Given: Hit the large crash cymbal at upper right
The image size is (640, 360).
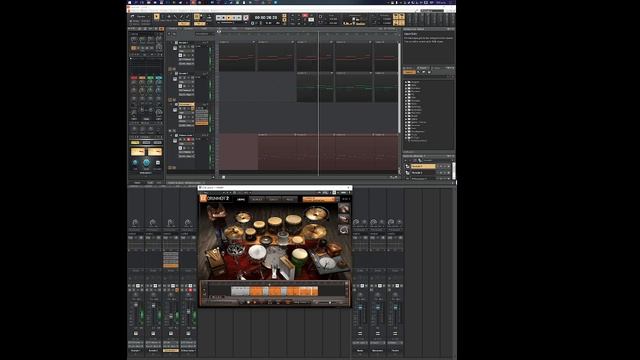Looking at the screenshot, I should click(x=316, y=213).
